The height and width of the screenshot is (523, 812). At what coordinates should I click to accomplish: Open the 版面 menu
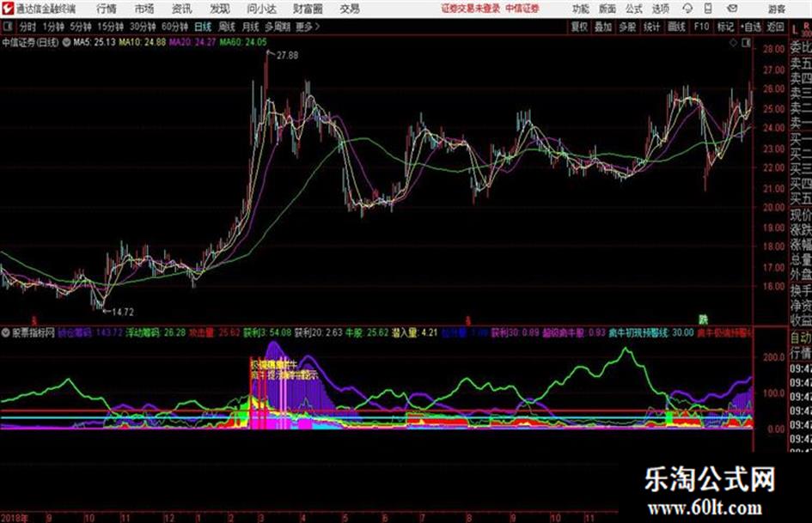pos(607,9)
